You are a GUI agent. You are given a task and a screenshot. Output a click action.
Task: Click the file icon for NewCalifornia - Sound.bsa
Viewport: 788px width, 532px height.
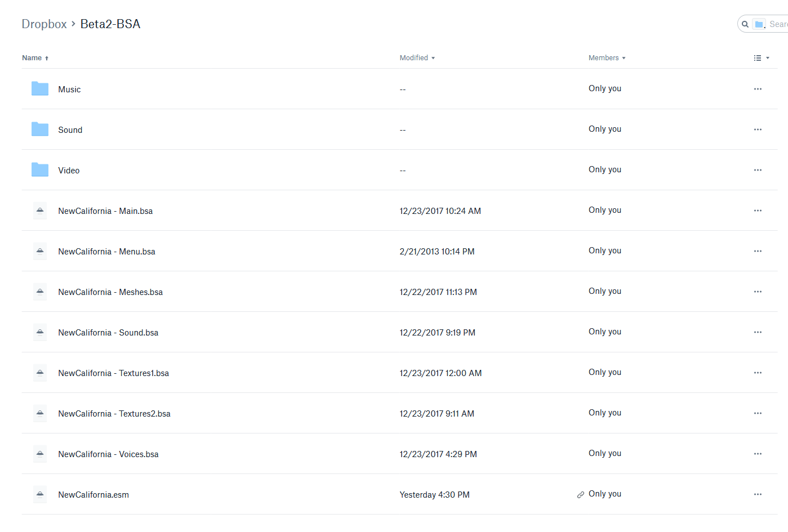pos(40,332)
